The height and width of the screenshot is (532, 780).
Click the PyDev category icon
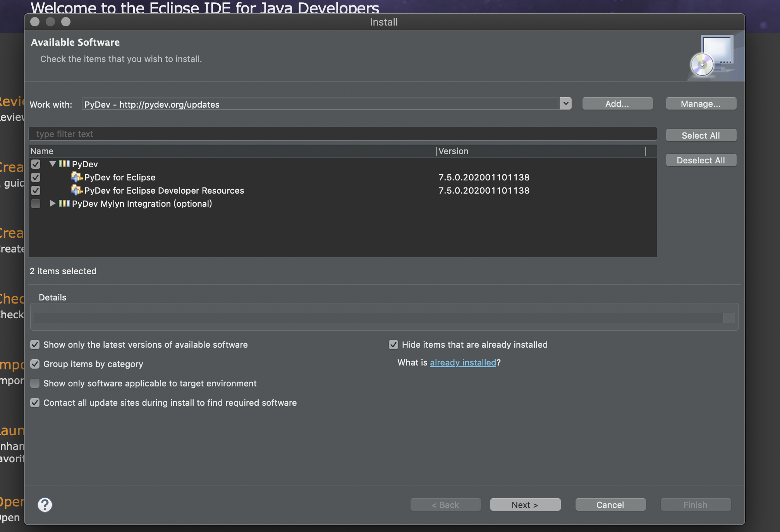(x=64, y=164)
